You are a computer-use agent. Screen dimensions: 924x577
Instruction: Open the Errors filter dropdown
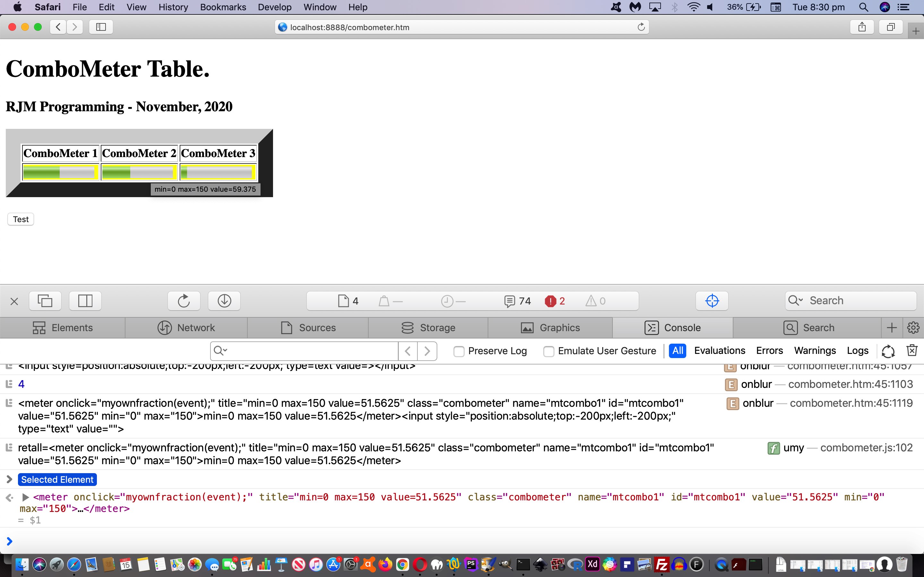(x=769, y=351)
